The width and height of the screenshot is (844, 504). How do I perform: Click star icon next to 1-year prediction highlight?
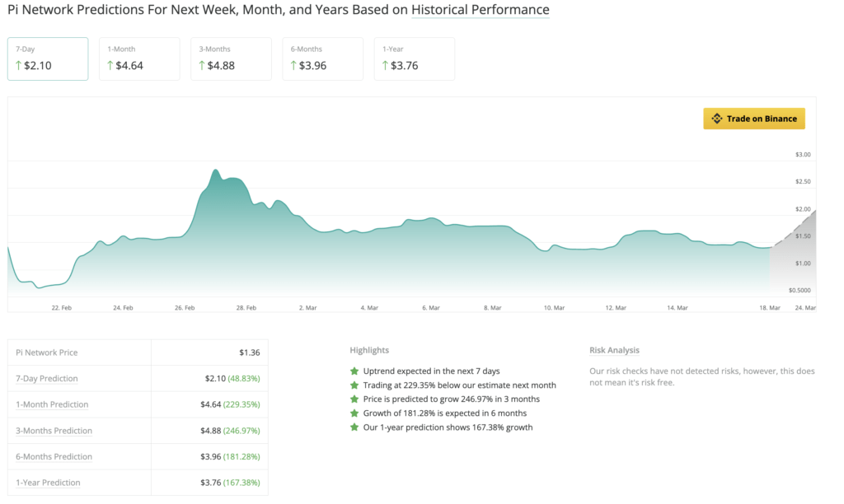pyautogui.click(x=354, y=427)
